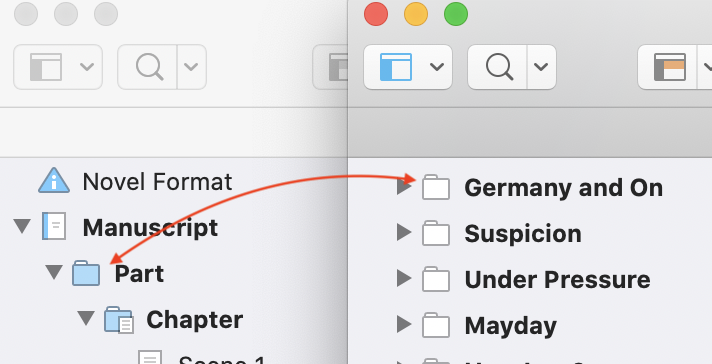The width and height of the screenshot is (712, 364).
Task: Click the search magnifier in background window
Action: click(x=149, y=67)
